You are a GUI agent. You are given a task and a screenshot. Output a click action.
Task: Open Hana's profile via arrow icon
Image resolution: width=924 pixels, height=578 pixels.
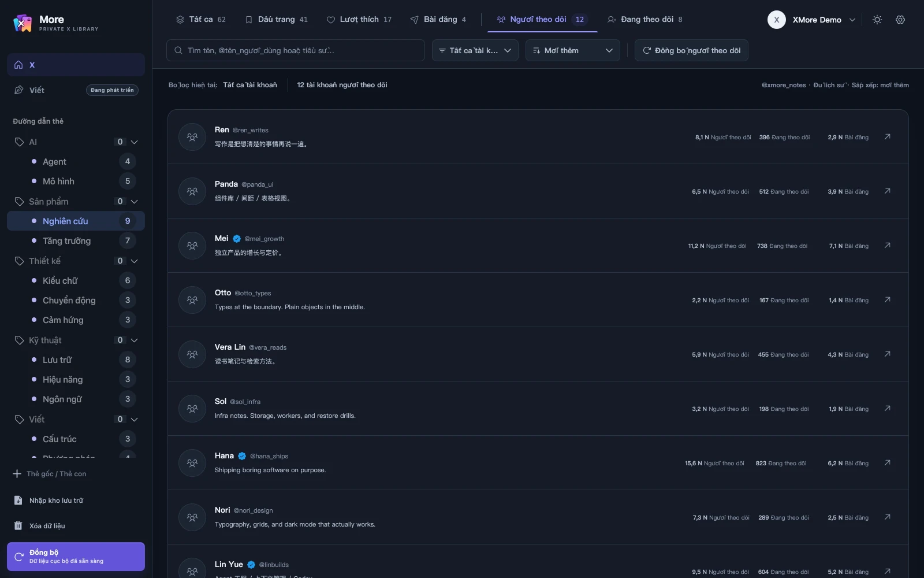887,463
